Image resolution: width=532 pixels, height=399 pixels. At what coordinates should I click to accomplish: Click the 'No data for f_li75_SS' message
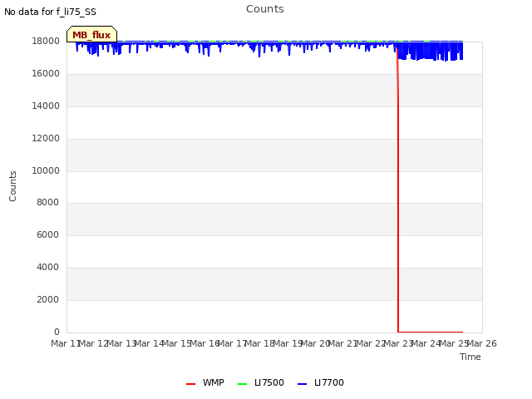(50, 12)
